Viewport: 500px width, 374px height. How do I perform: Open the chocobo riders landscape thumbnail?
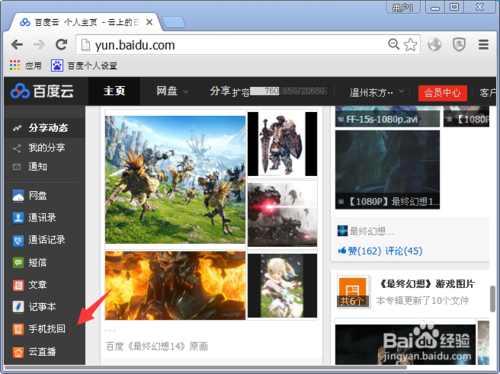coord(175,180)
